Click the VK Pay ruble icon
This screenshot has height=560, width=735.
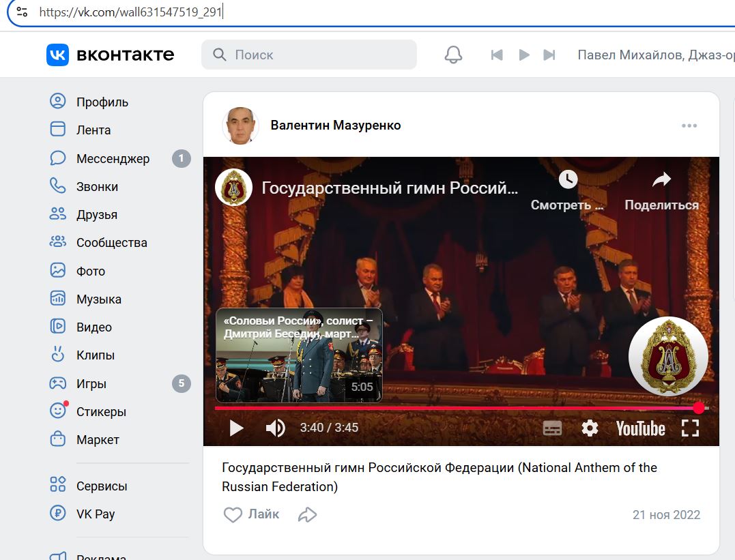point(57,513)
